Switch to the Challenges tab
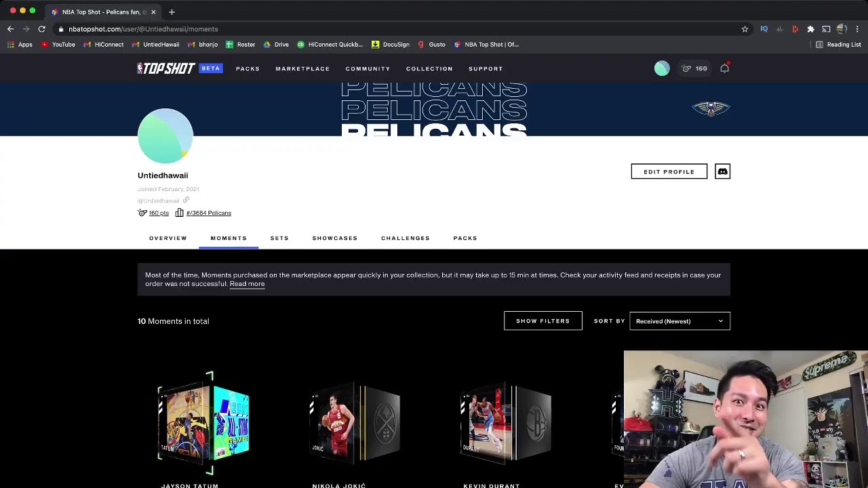The image size is (868, 488). (x=406, y=238)
